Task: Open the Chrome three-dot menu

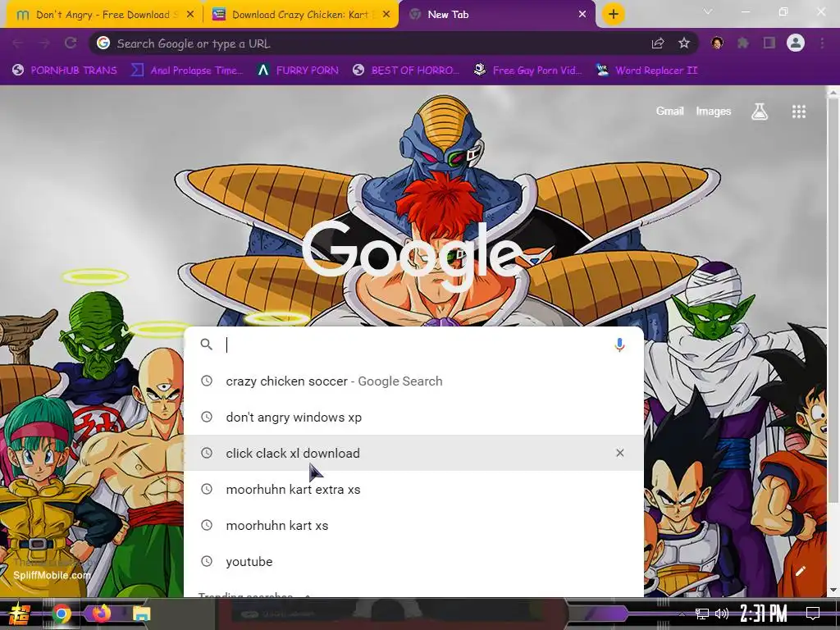Action: 822,43
